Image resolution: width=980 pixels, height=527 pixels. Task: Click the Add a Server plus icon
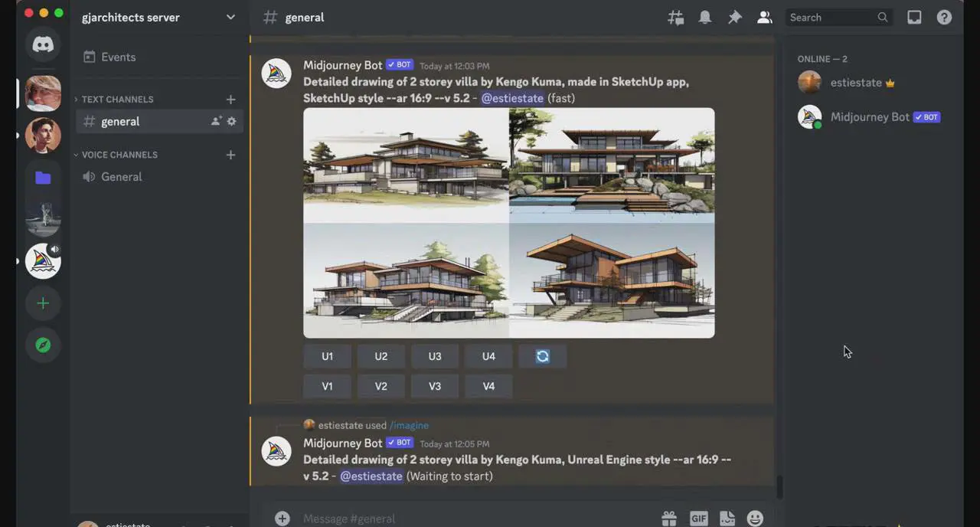click(43, 303)
